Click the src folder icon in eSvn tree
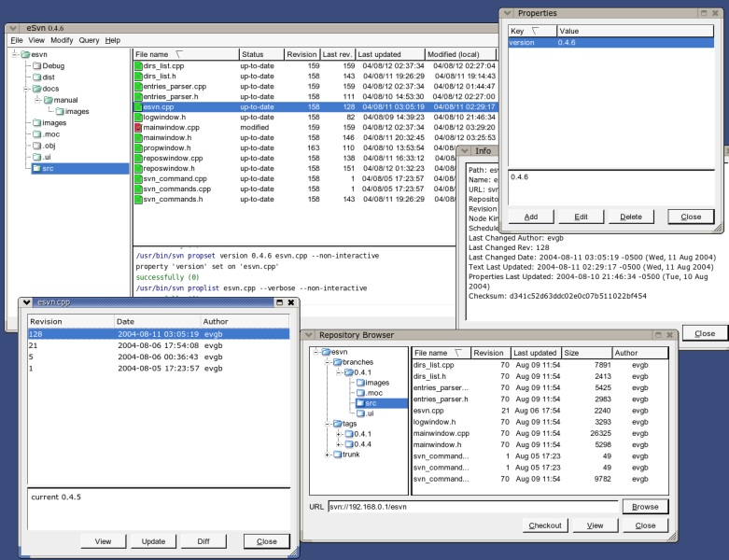This screenshot has width=729, height=560. (36, 168)
